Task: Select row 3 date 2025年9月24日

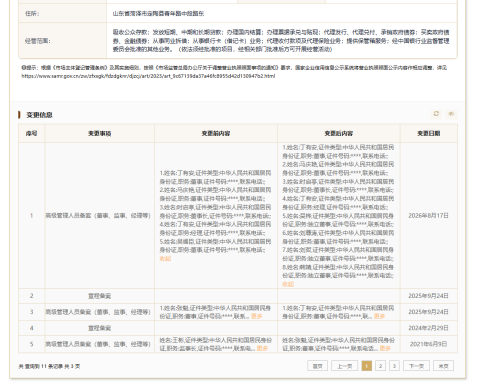Action: click(429, 312)
